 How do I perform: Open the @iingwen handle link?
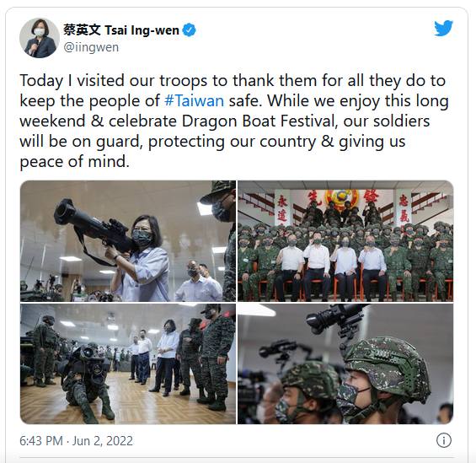(x=91, y=47)
